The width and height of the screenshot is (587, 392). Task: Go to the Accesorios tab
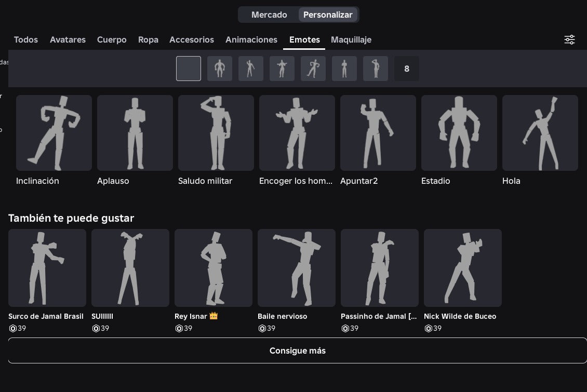point(191,39)
